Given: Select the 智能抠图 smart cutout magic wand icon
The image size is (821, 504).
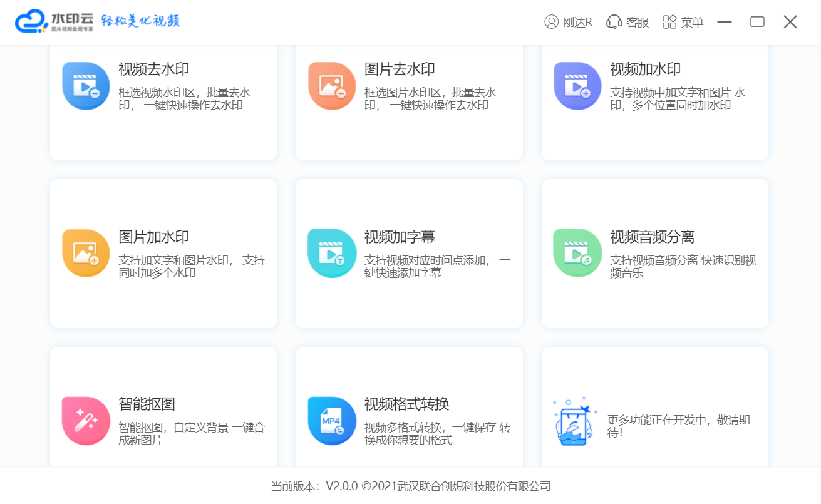Looking at the screenshot, I should coord(86,421).
